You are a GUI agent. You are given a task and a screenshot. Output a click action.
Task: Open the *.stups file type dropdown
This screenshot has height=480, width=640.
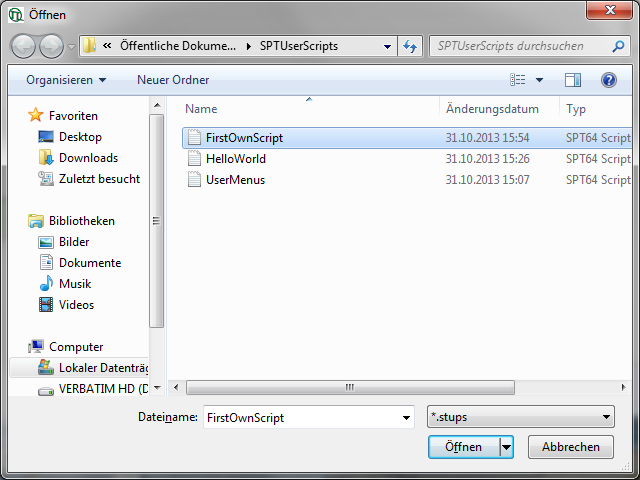[x=520, y=418]
